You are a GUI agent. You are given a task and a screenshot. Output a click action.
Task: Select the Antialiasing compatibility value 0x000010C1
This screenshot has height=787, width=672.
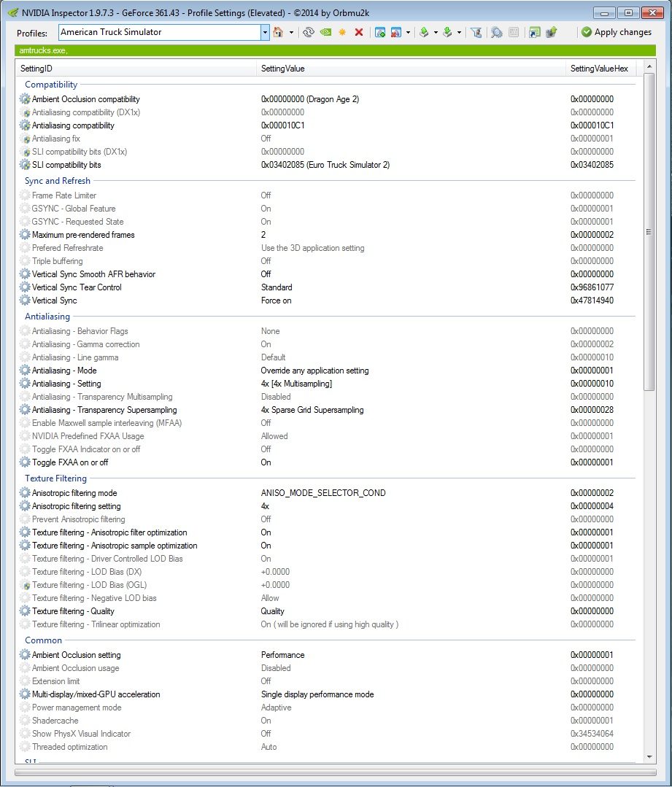(283, 125)
